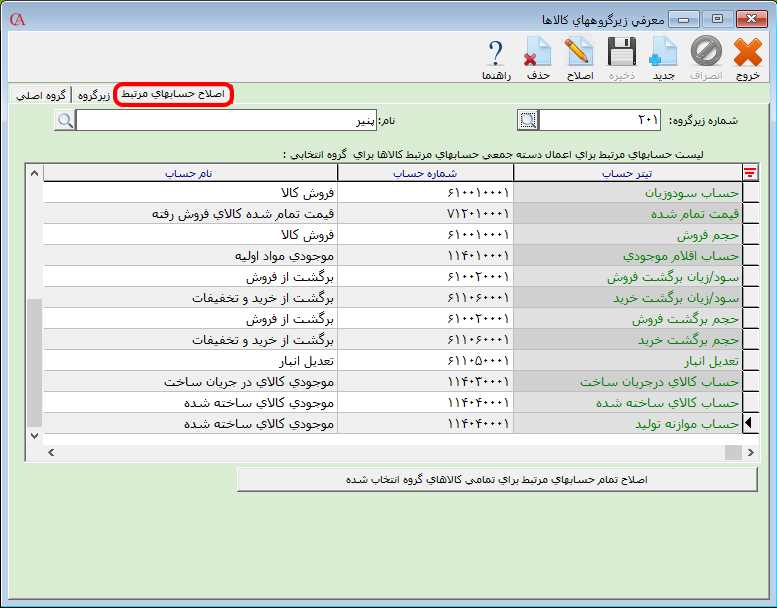Sort by تیتر حساب column header

click(x=627, y=173)
